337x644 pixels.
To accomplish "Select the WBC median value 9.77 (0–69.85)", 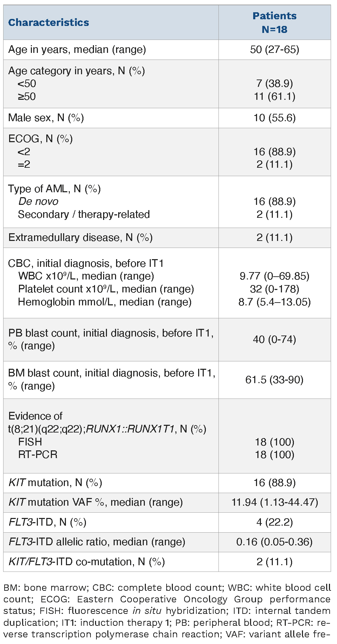I will click(x=274, y=276).
